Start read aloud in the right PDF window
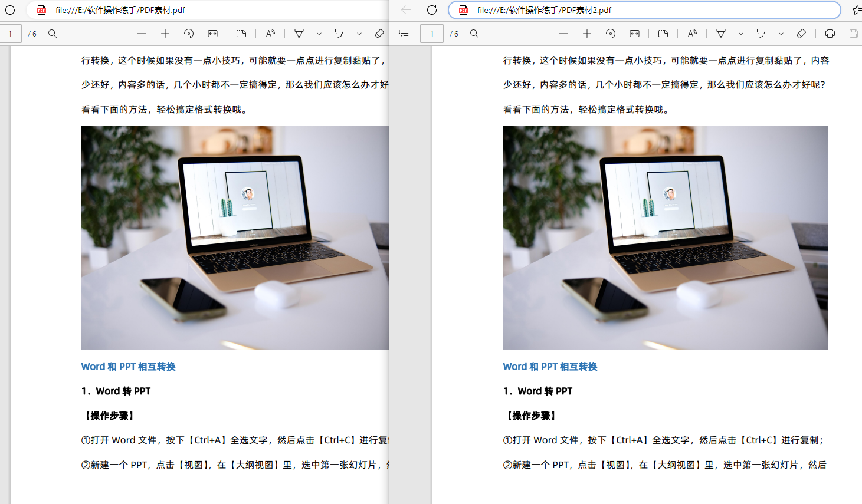The image size is (862, 504). coord(692,34)
